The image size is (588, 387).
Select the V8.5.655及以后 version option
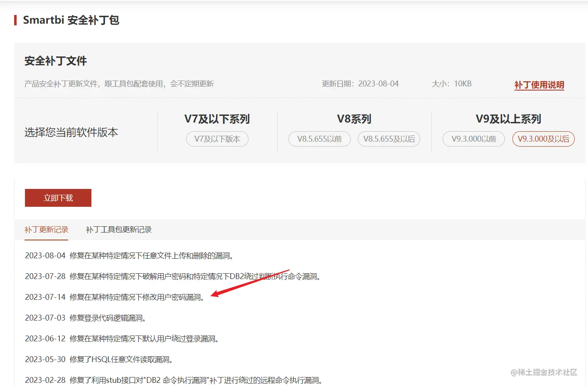(x=389, y=139)
